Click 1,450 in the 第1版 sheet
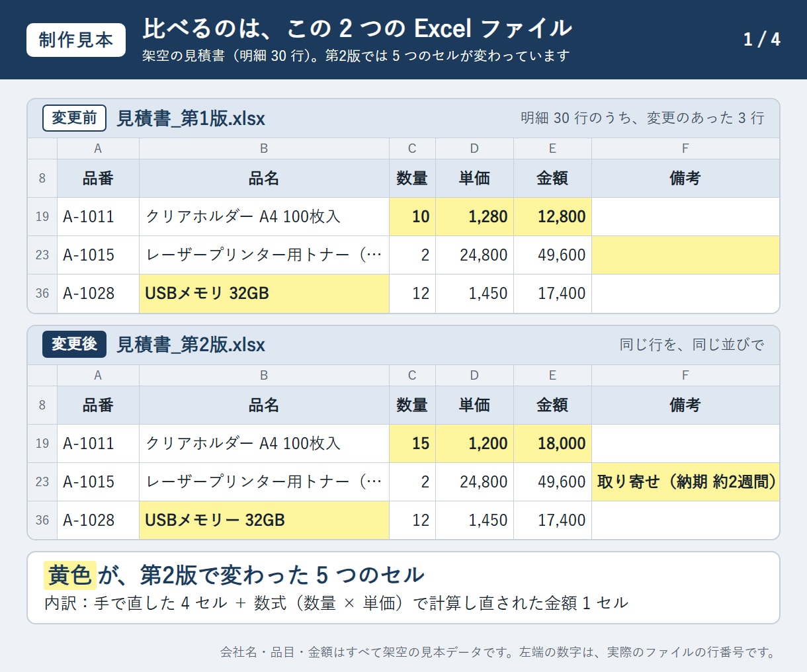 point(474,294)
